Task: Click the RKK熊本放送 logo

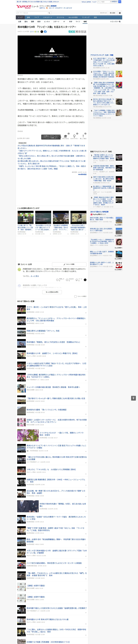Action: pos(77,32)
